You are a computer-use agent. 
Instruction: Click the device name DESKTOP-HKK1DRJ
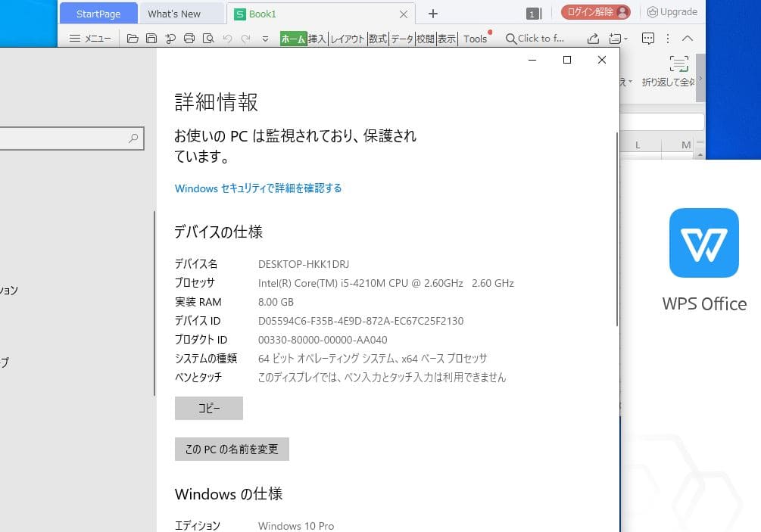click(x=304, y=264)
